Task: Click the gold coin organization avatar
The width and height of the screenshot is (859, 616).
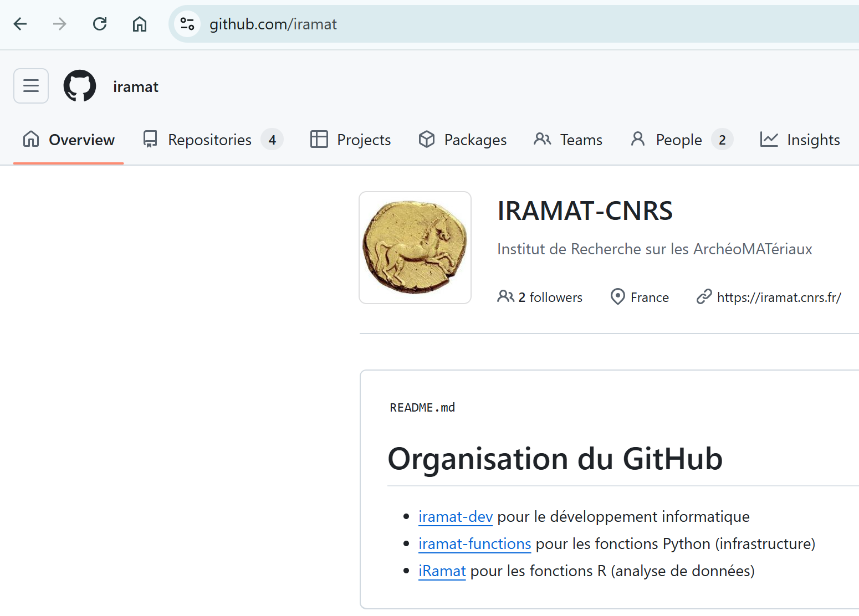Action: (x=415, y=248)
